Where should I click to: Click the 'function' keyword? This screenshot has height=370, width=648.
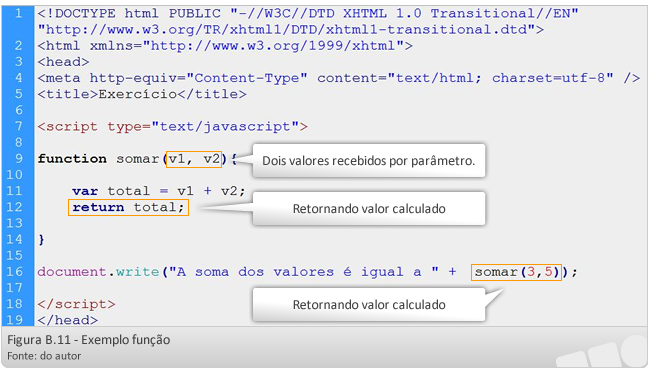tap(72, 159)
